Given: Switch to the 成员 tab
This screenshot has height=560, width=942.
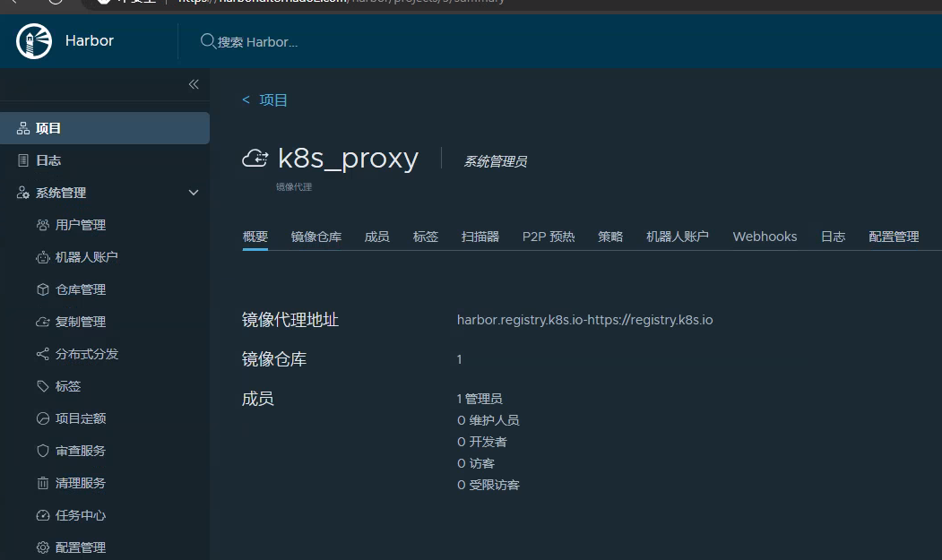Looking at the screenshot, I should pos(376,237).
